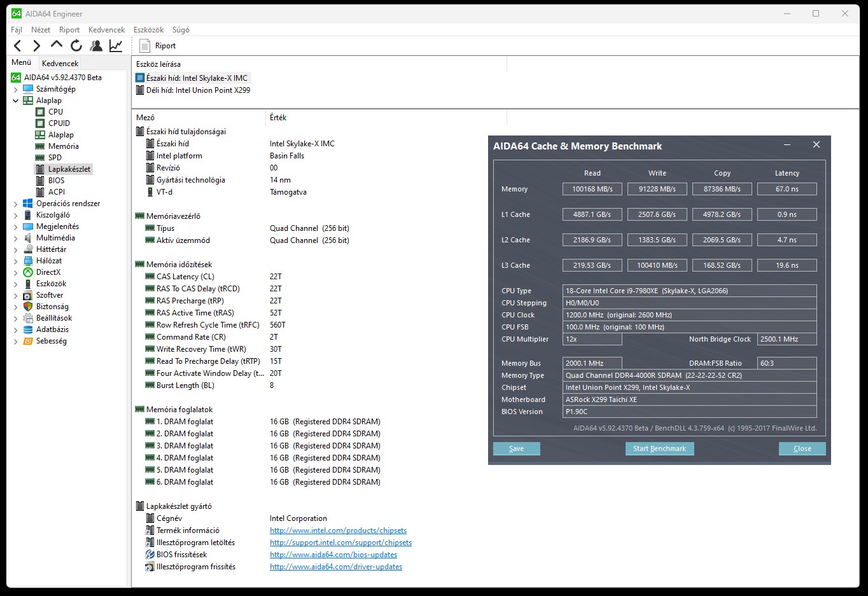The width and height of the screenshot is (868, 596).
Task: Open the aida64.com/bios-updates link
Action: click(333, 555)
